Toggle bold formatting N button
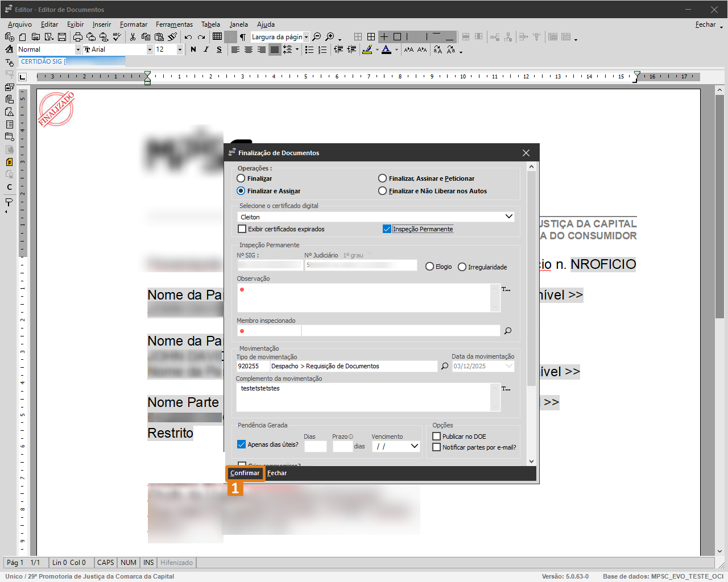 [x=193, y=49]
